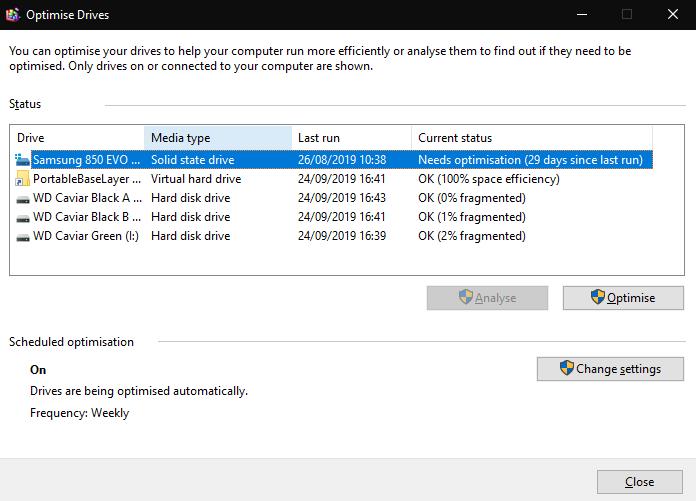The image size is (696, 501).
Task: Click the Samsung 850 EVO drive icon
Action: [x=22, y=160]
